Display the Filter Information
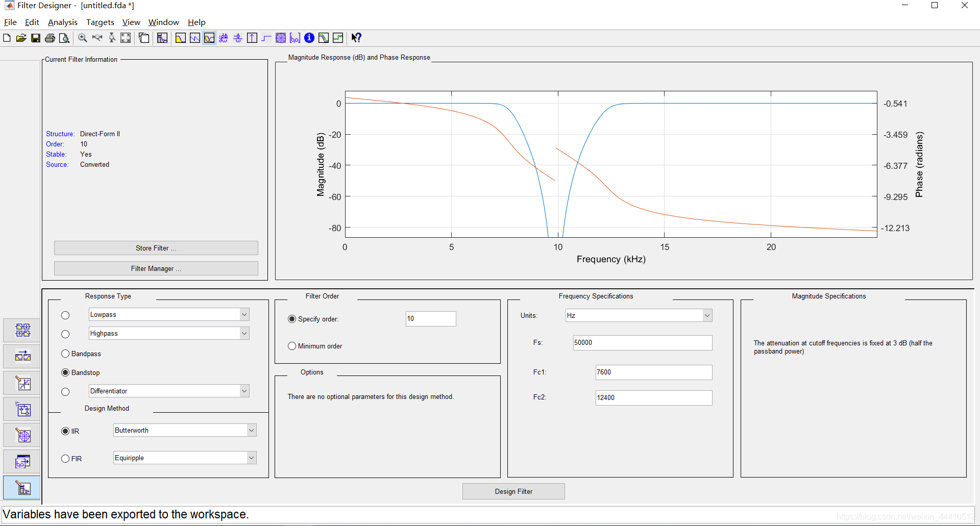The image size is (980, 526). [x=309, y=38]
